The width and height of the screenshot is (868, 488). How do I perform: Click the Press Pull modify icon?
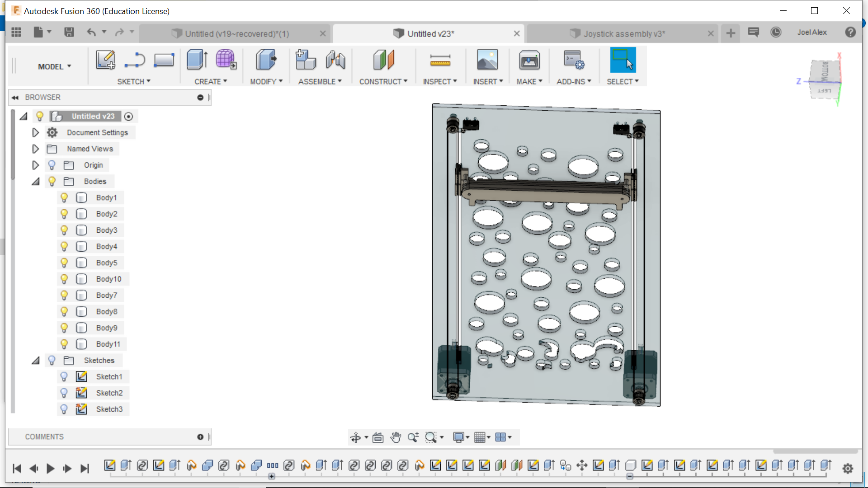[x=266, y=60]
